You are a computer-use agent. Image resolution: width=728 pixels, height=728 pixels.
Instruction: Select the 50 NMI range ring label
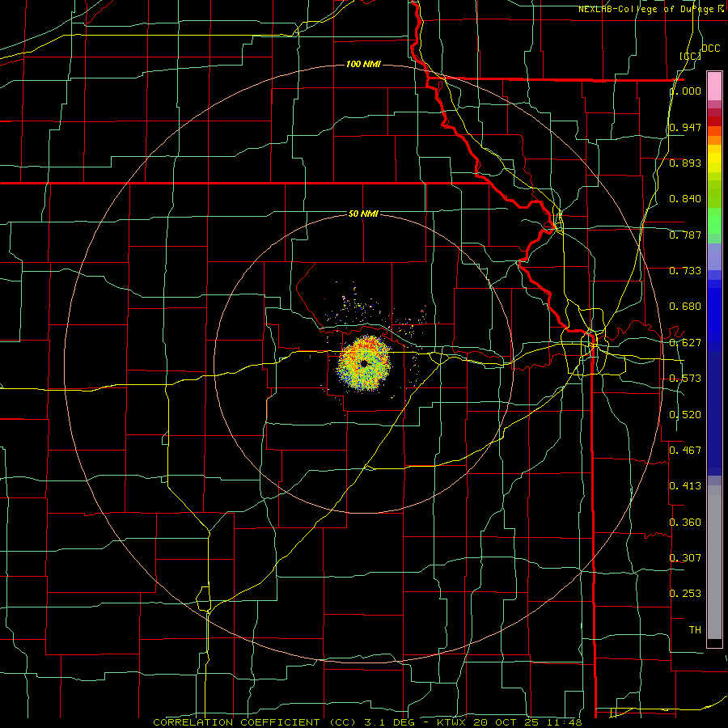pyautogui.click(x=363, y=214)
